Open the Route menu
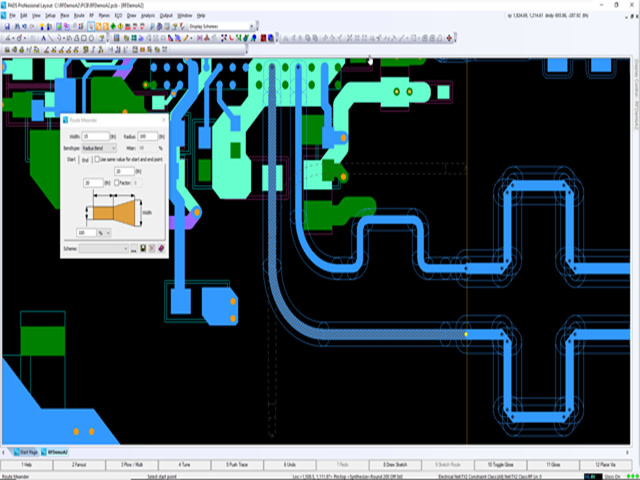Image resolution: width=640 pixels, height=480 pixels. (79, 17)
